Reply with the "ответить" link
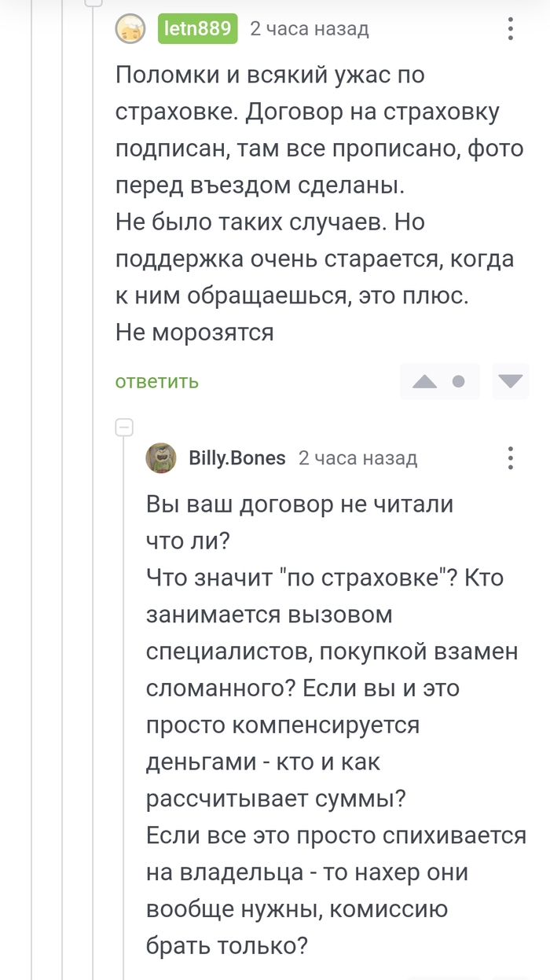 coord(157,382)
